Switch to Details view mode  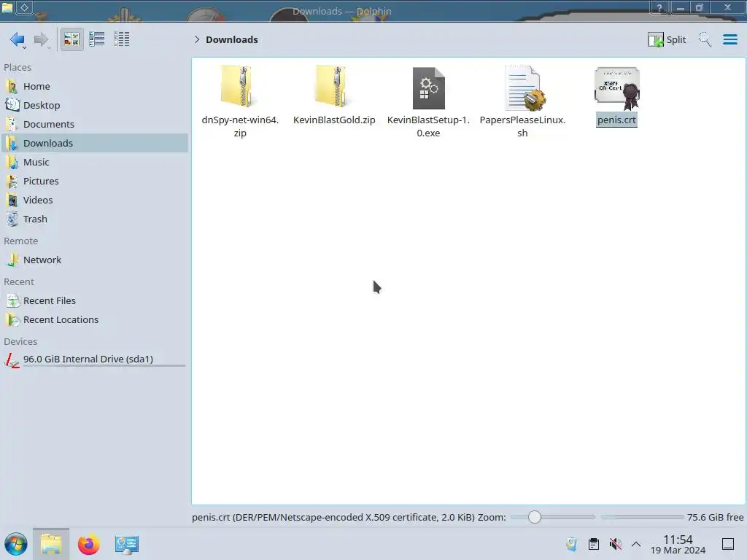pyautogui.click(x=122, y=39)
